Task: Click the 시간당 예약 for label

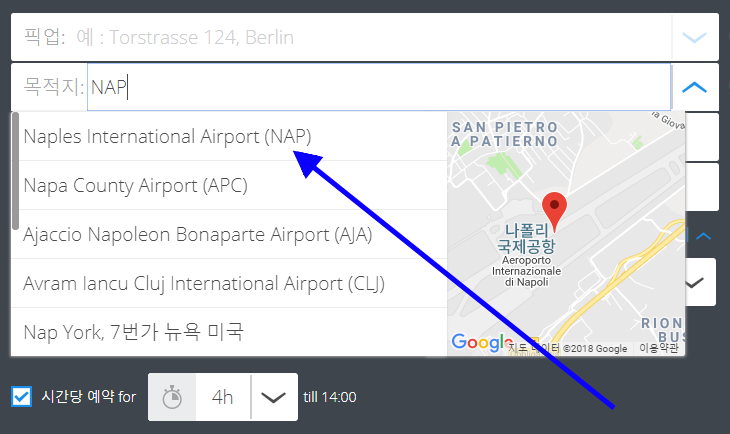Action: (x=88, y=397)
